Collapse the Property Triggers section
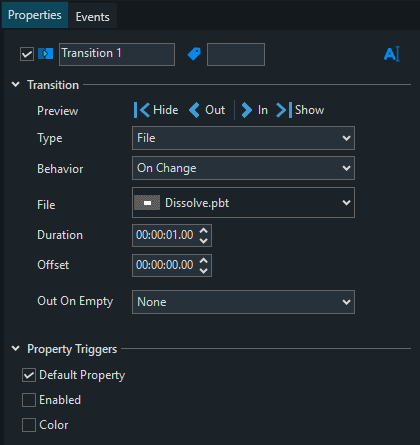Image resolution: width=420 pixels, height=445 pixels. click(x=15, y=349)
